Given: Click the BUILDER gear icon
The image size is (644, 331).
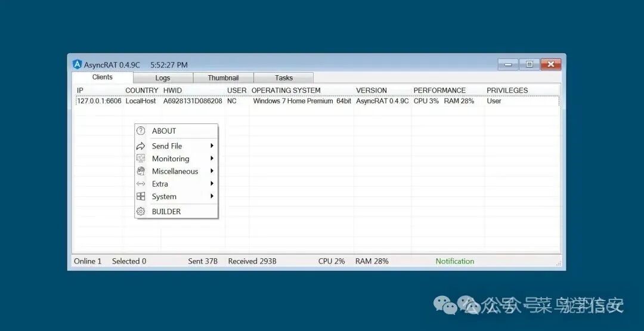Looking at the screenshot, I should (x=141, y=212).
